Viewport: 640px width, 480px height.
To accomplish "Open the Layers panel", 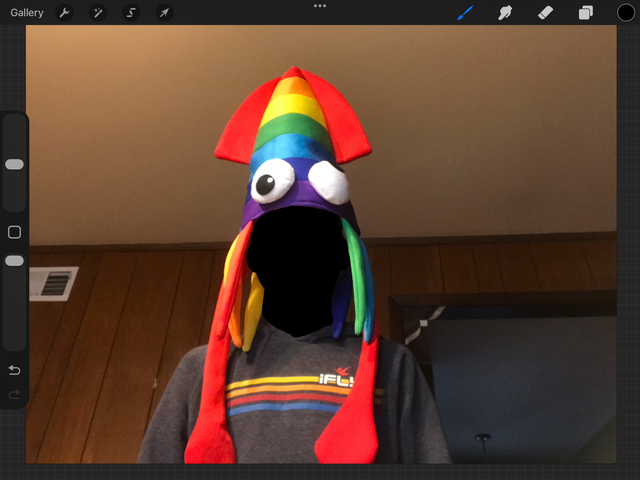I will pyautogui.click(x=586, y=13).
